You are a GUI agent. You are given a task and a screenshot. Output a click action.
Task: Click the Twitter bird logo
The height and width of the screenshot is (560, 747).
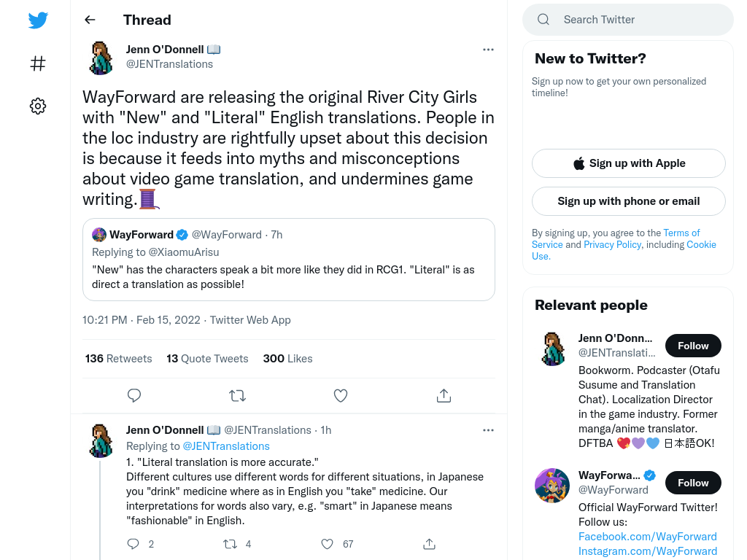pyautogui.click(x=38, y=20)
